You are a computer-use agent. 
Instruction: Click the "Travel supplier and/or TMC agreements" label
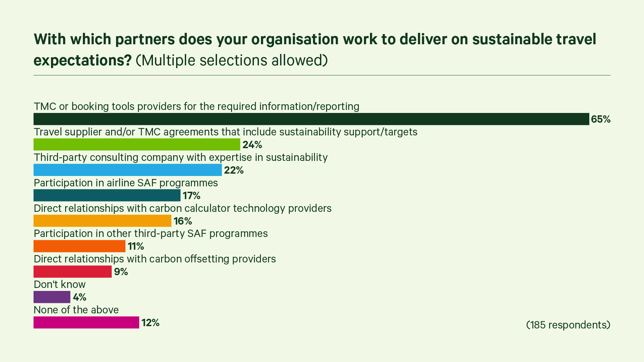pos(225,132)
